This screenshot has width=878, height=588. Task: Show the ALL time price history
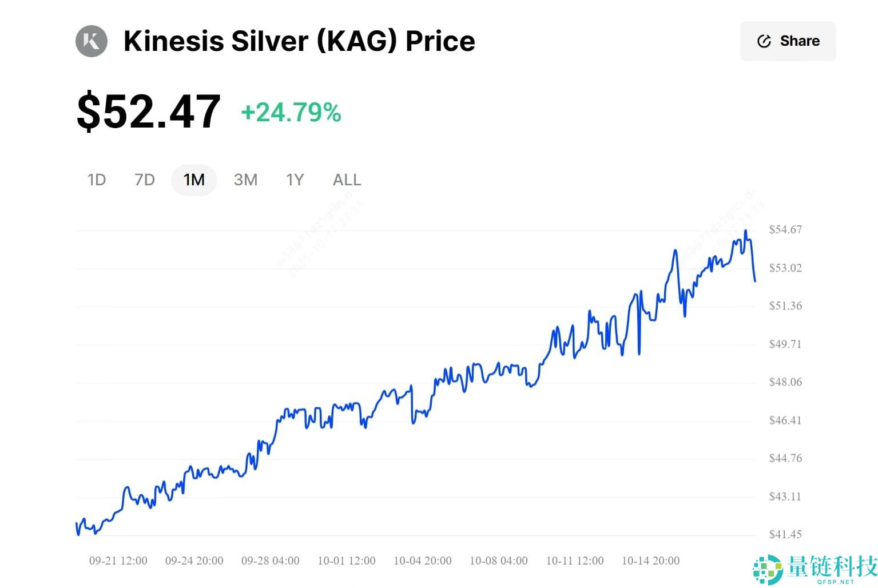pyautogui.click(x=347, y=180)
